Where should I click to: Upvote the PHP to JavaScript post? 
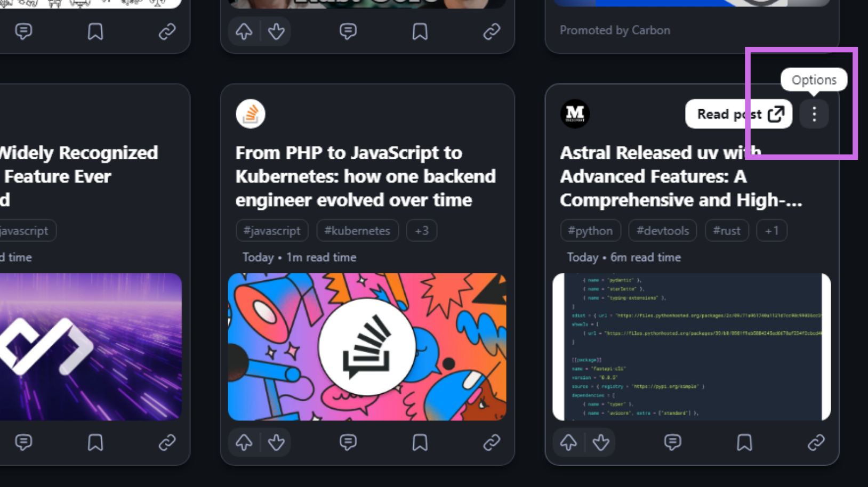coord(244,442)
